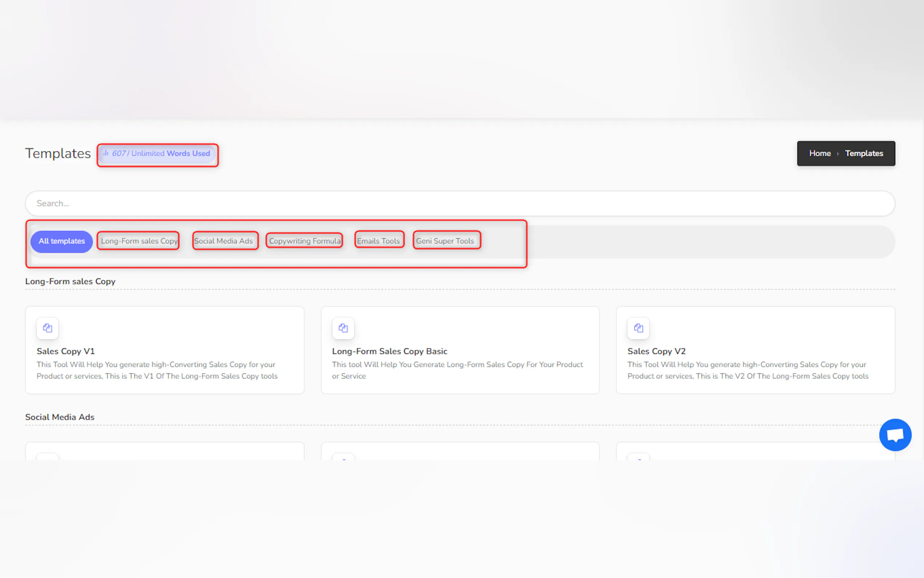This screenshot has height=578, width=924.
Task: Open the Sales Copy V2 title
Action: click(656, 351)
